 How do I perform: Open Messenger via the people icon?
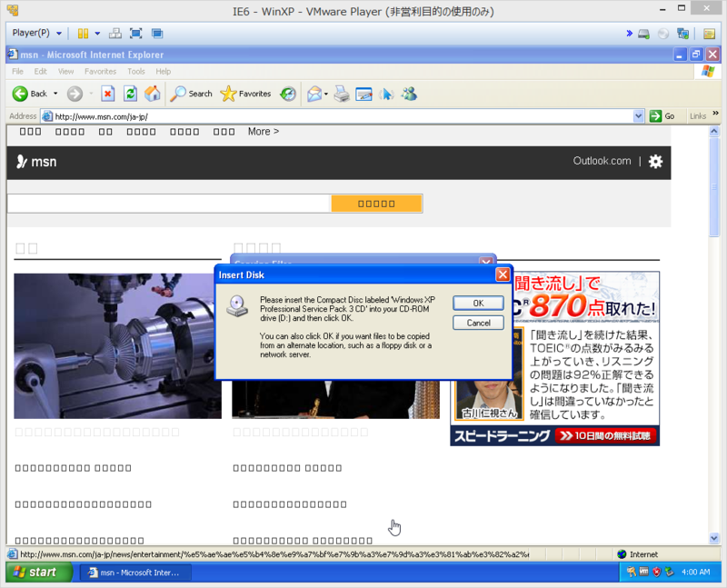[410, 95]
